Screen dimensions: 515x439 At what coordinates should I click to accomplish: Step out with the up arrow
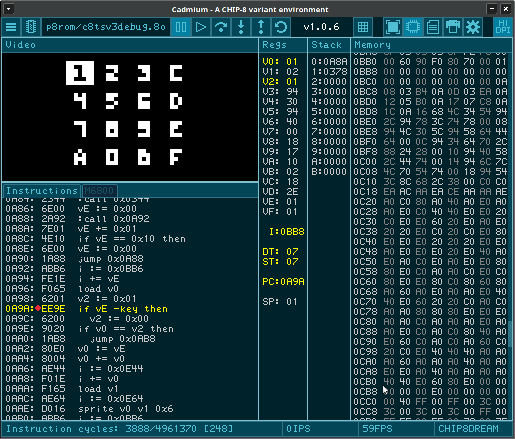(261, 27)
